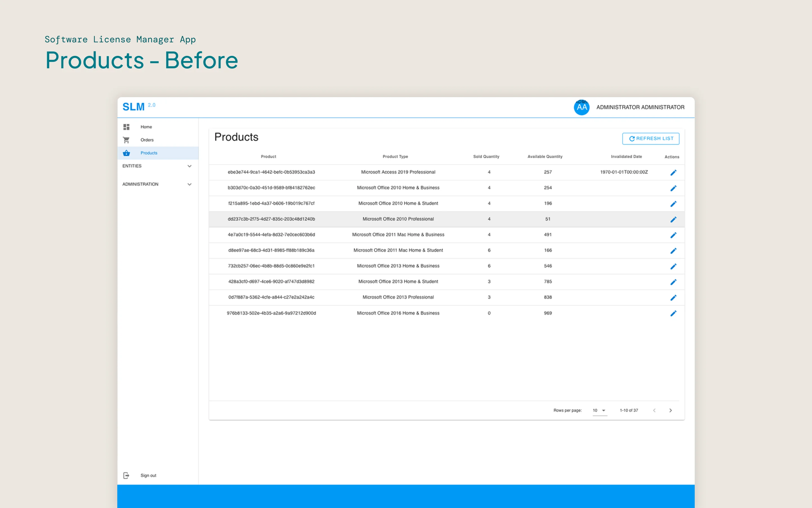This screenshot has height=508, width=812.
Task: Click product ID dd237c3b-2f75-4d27-835c-203c48d1240b
Action: click(271, 219)
